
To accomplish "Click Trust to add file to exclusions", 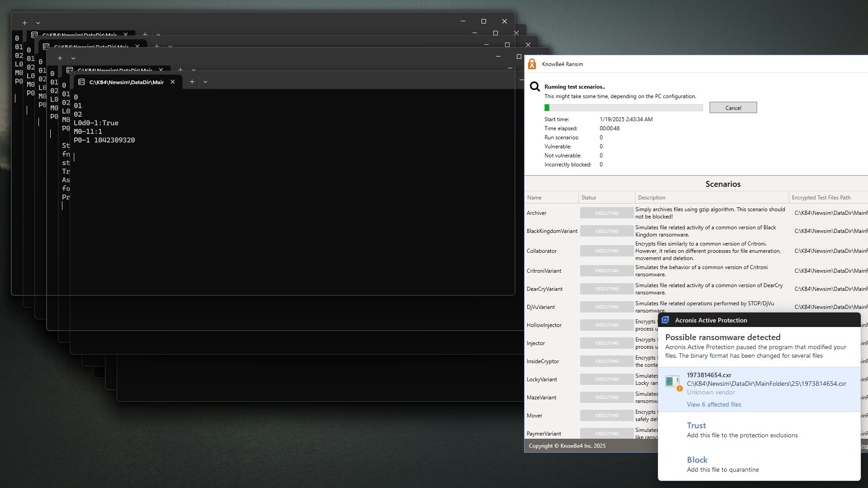I will [x=696, y=426].
